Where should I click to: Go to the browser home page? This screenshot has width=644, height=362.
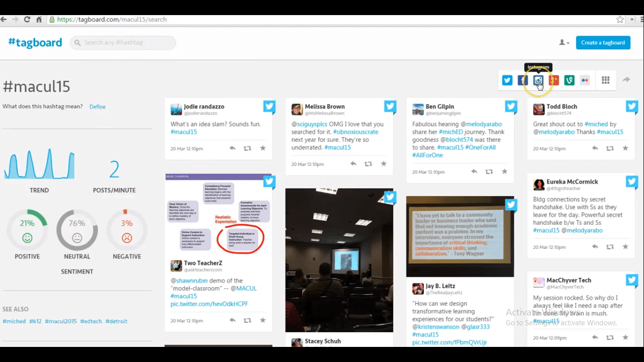tap(39, 19)
